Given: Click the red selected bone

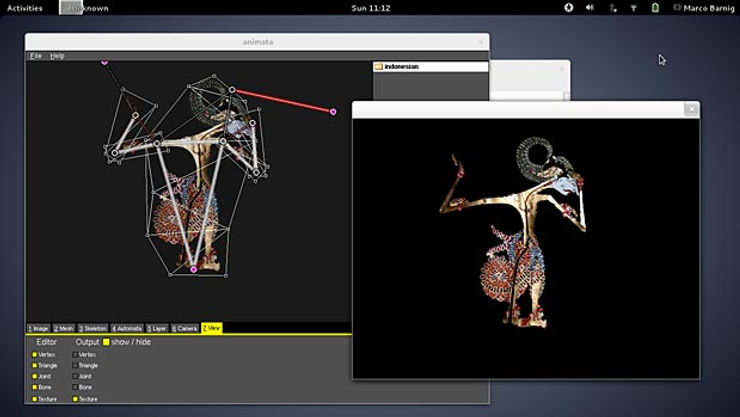Looking at the screenshot, I should click(283, 100).
